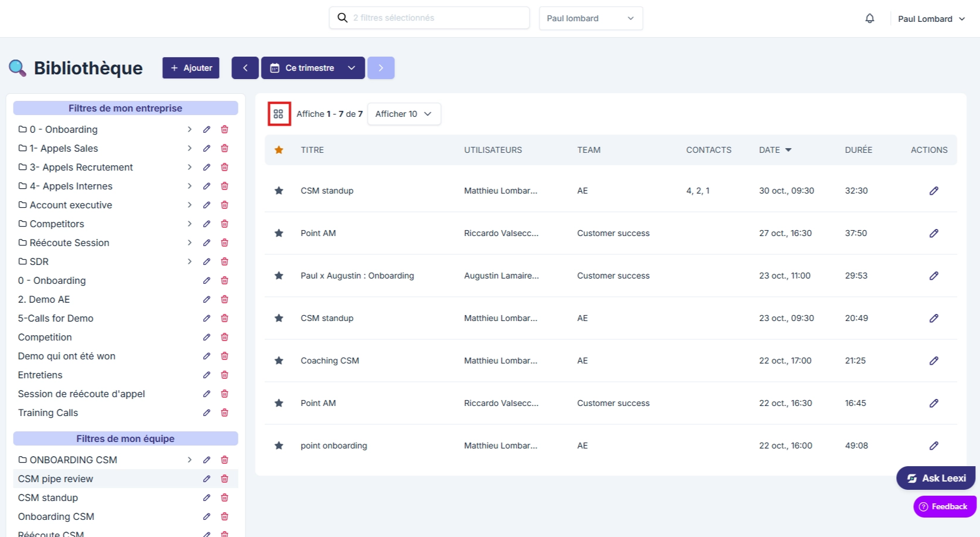Open the Paul lombard user selector dropdown
Viewport: 980px width, 537px height.
click(591, 18)
